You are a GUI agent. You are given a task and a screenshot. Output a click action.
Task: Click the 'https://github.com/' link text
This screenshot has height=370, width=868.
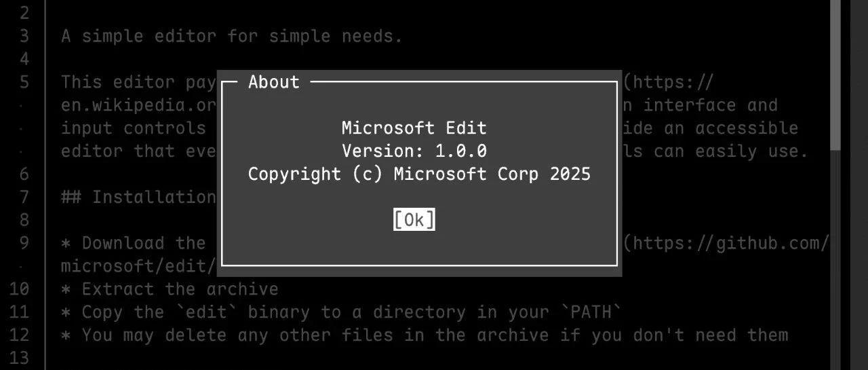point(731,243)
